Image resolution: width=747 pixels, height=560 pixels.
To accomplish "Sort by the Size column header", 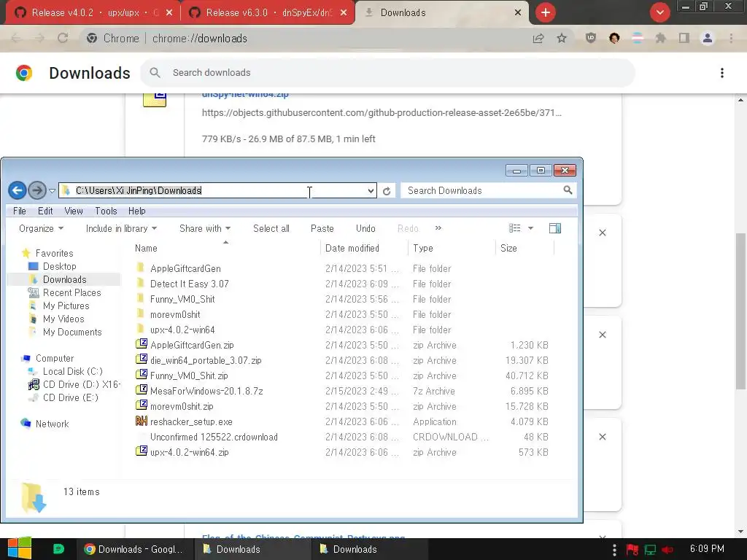I will coord(525,248).
